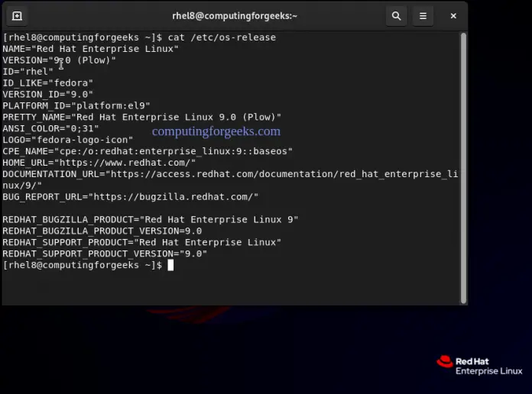Click the NAME="Red Hat Enterprise Linux" line
This screenshot has height=394, width=532.
91,49
